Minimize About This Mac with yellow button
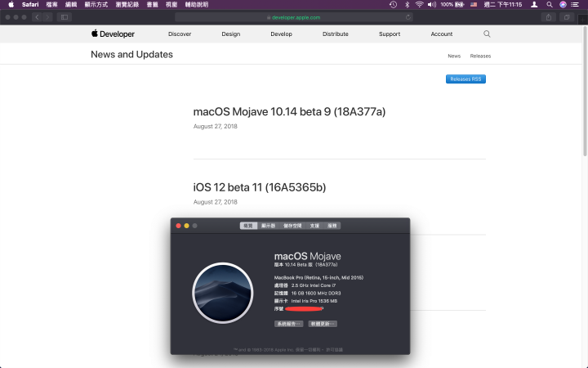588x368 pixels. click(186, 226)
